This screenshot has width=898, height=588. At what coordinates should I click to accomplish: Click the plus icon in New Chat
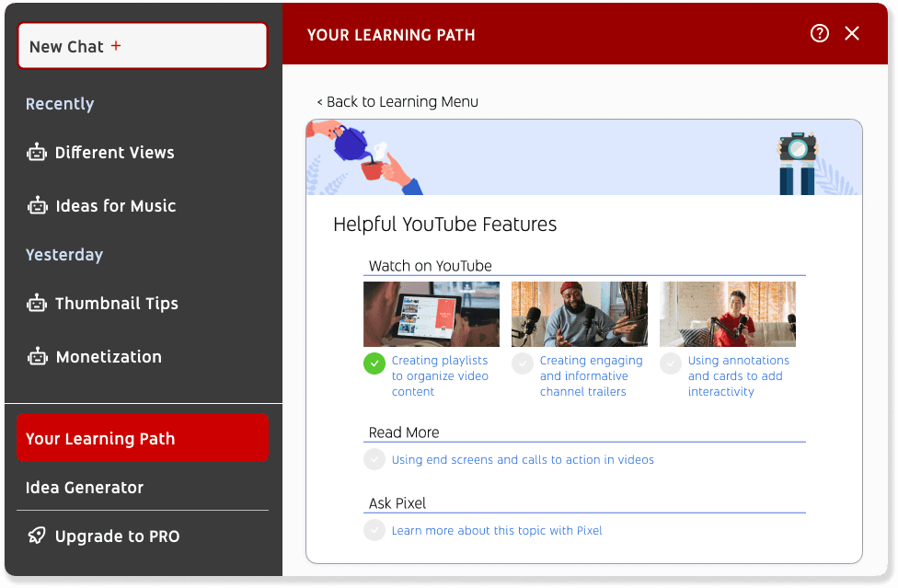coord(116,46)
